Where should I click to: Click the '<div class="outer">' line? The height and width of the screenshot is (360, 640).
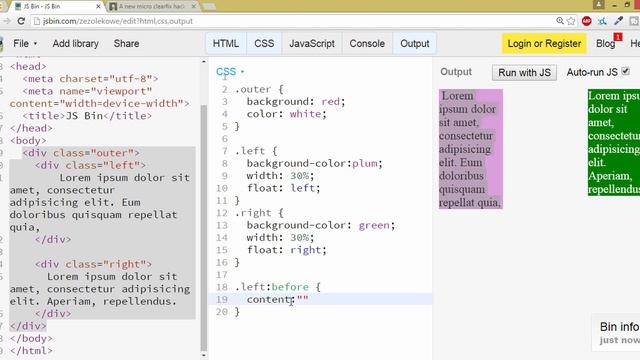(x=81, y=153)
